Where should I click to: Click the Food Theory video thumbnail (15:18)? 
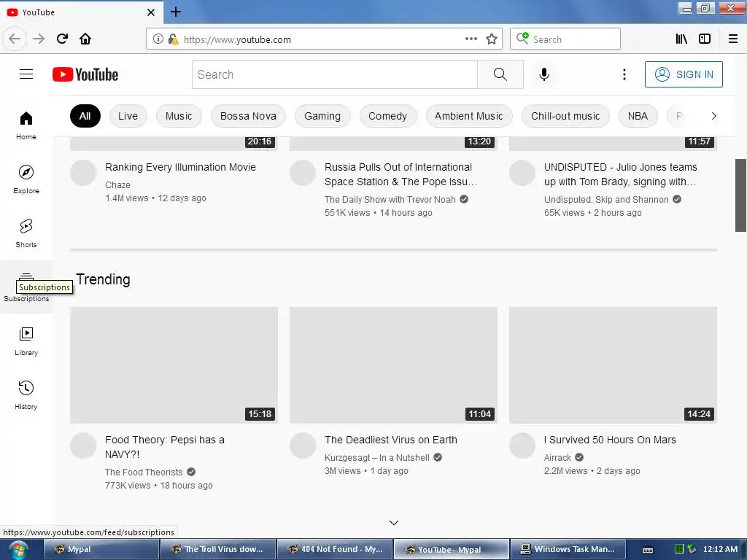click(x=174, y=365)
